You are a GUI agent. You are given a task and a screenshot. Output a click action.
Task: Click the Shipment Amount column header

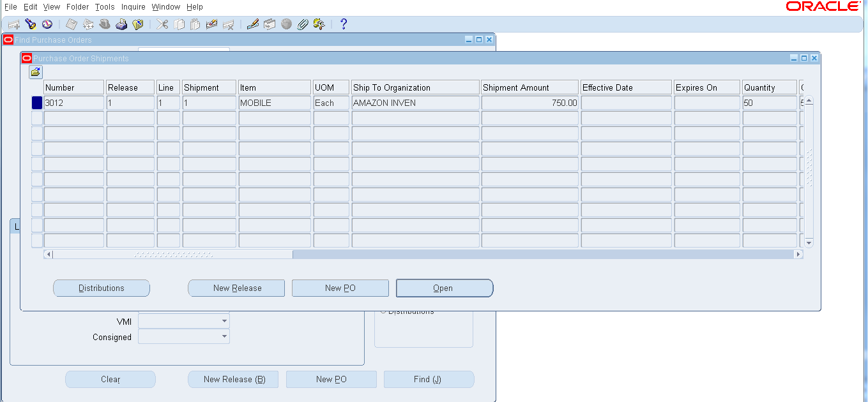(x=530, y=87)
